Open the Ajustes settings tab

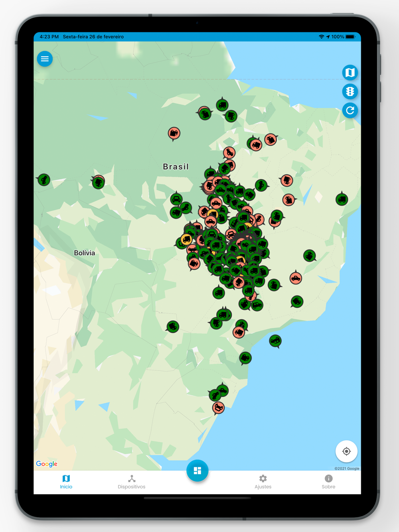coord(263,482)
